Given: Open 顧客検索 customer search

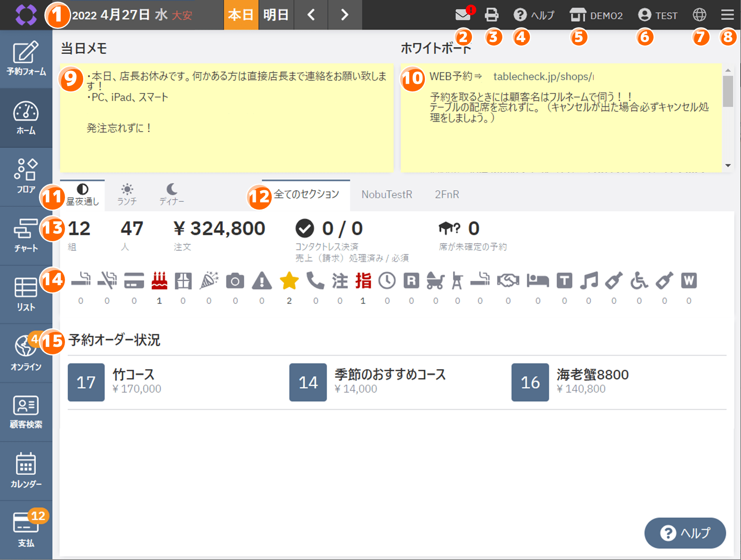Looking at the screenshot, I should pos(26,412).
